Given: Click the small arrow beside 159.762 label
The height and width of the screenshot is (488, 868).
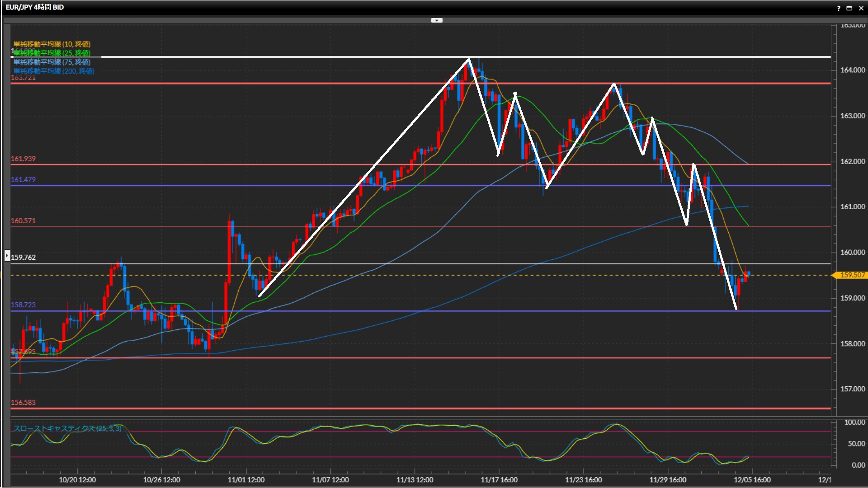Looking at the screenshot, I should click(x=7, y=256).
